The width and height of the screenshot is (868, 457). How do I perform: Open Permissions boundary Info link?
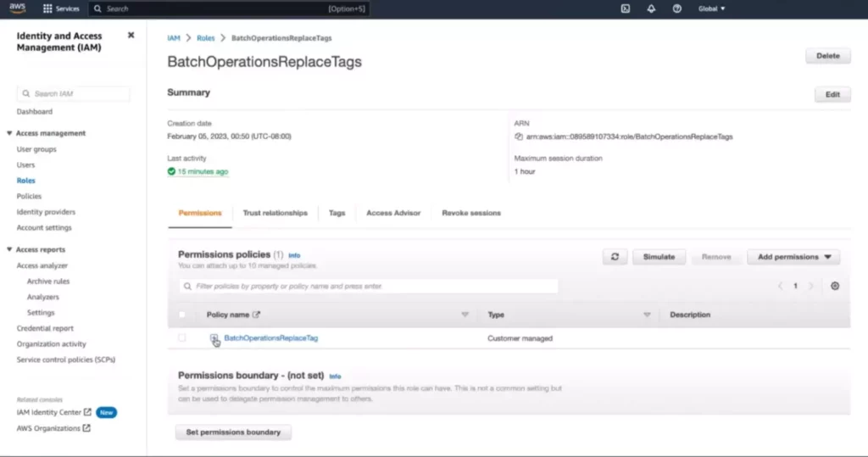point(335,376)
